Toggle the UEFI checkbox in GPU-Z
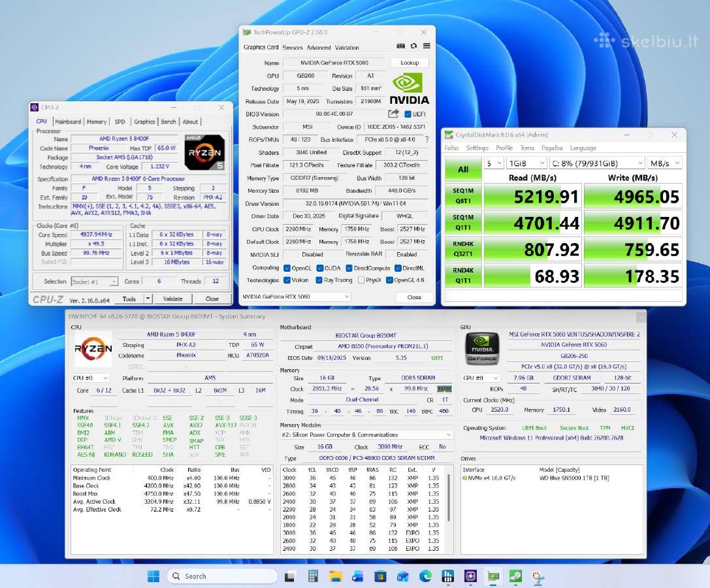The image size is (710, 588). 408,114
